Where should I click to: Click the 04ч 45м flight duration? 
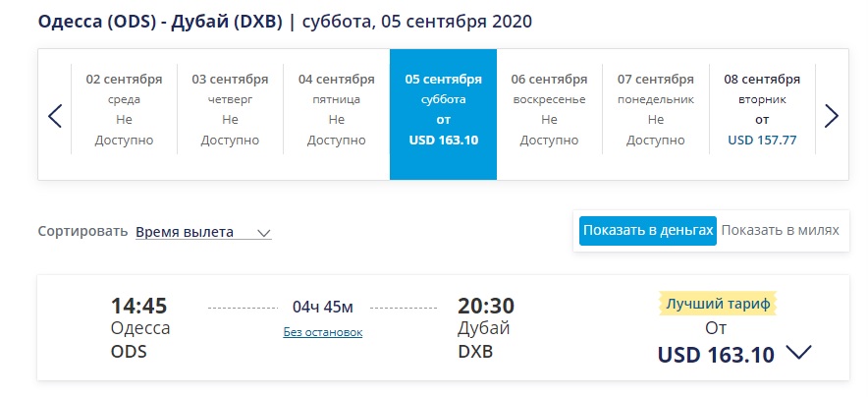click(323, 306)
